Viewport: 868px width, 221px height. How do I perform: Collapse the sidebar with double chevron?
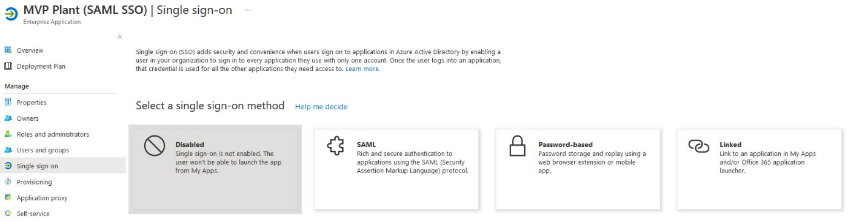point(120,36)
